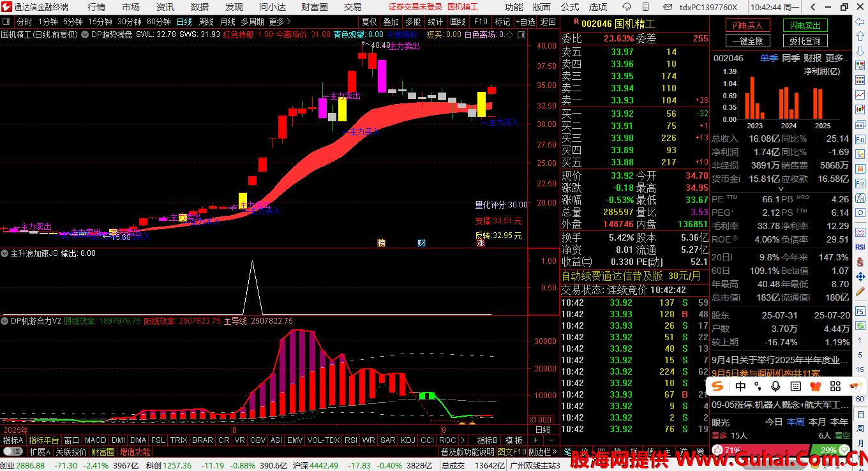This screenshot has width=868, height=471.
Task: Show more indicator tabs with arrow after ROC
Action: click(x=464, y=440)
